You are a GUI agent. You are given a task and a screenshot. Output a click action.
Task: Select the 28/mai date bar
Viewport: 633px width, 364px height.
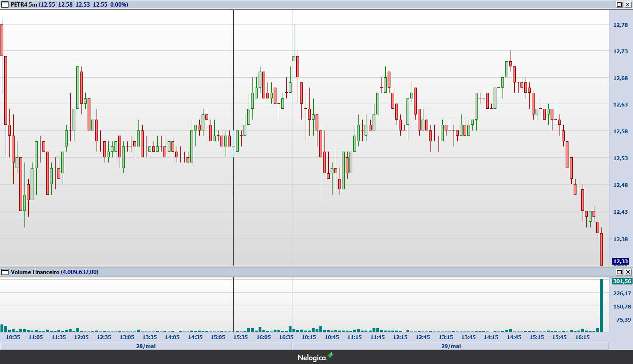click(x=146, y=346)
